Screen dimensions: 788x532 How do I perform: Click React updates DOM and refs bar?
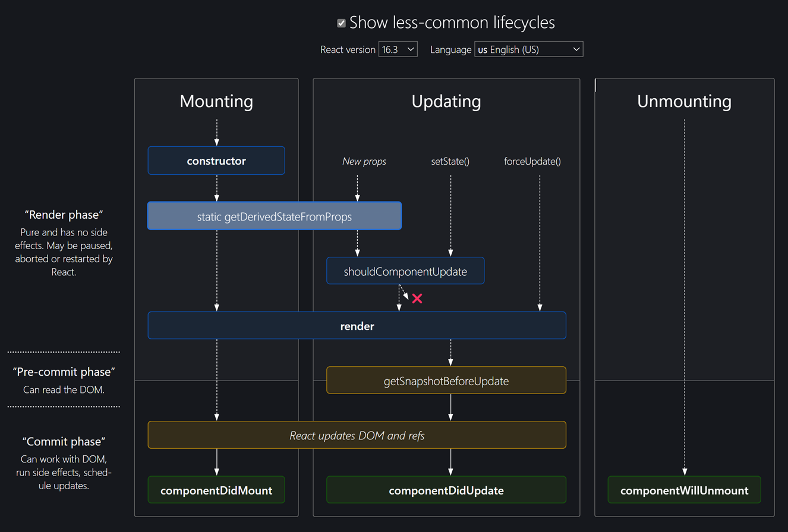coord(357,435)
